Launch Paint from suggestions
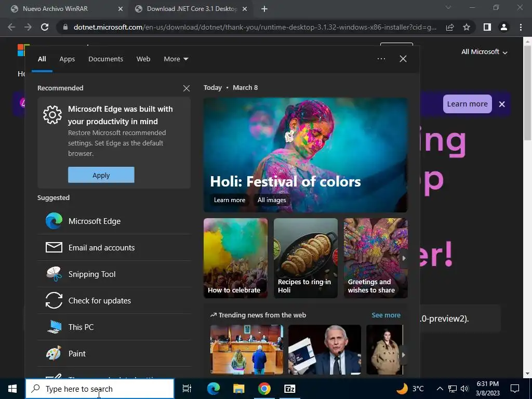 [x=114, y=353]
